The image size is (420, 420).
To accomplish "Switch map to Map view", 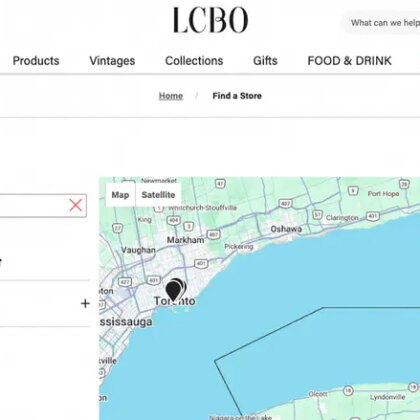I will (x=120, y=195).
